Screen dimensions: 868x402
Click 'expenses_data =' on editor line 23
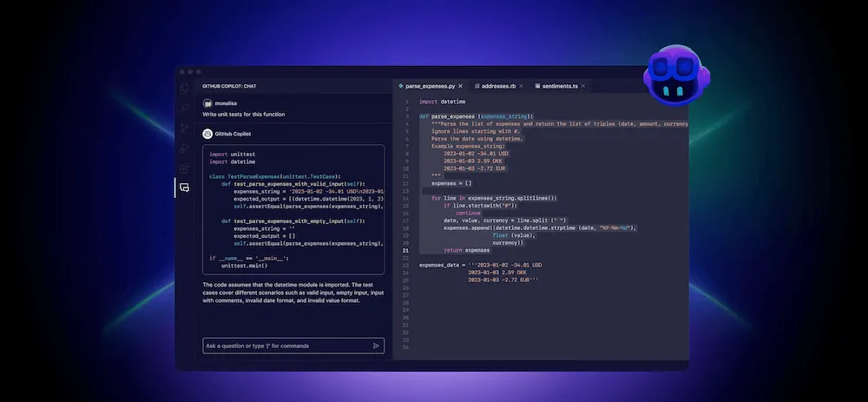coord(441,265)
